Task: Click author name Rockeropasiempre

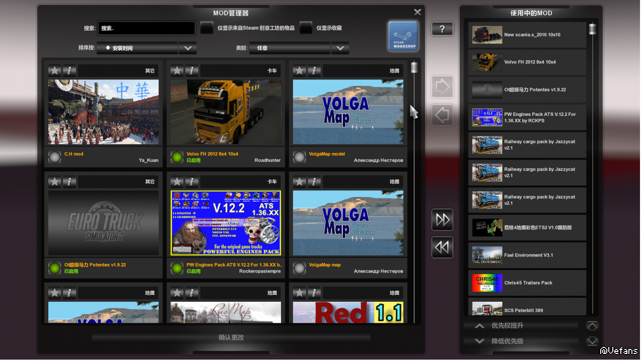Action: 259,271
